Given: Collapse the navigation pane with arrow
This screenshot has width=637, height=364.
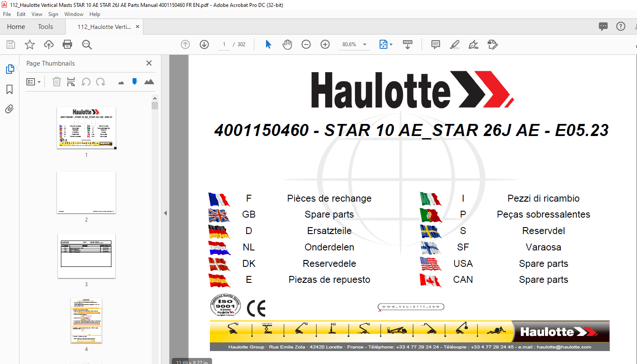Looking at the screenshot, I should pyautogui.click(x=165, y=213).
